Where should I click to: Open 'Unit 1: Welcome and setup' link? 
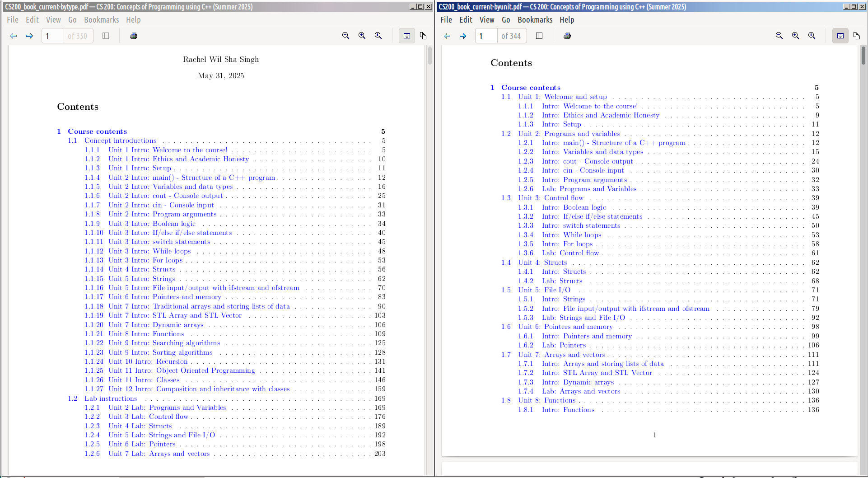(x=562, y=97)
